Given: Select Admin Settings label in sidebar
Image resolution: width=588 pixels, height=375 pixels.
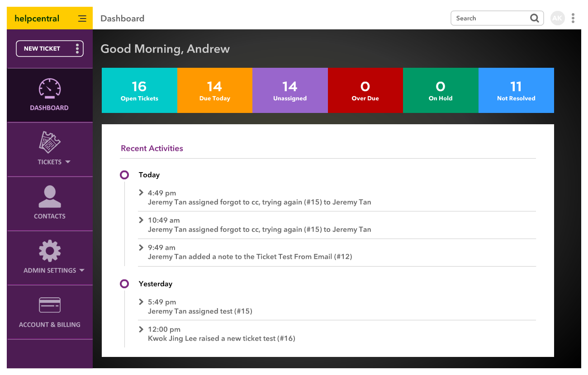Looking at the screenshot, I should click(50, 271).
